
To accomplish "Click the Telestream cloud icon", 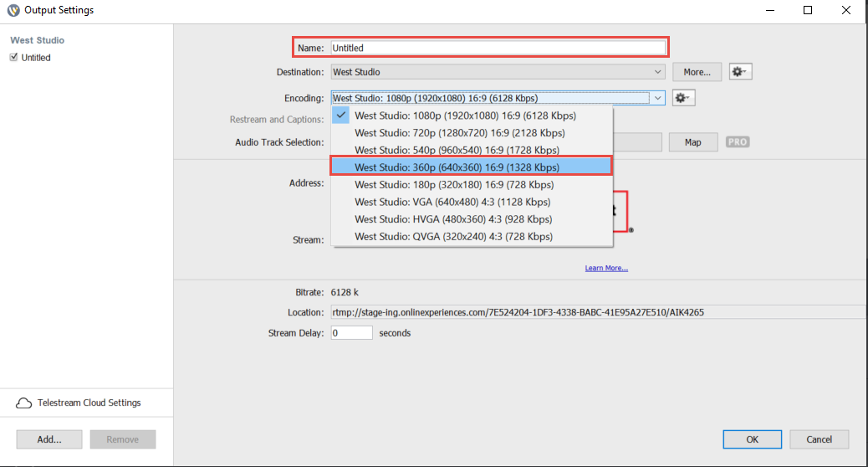I will pos(23,403).
